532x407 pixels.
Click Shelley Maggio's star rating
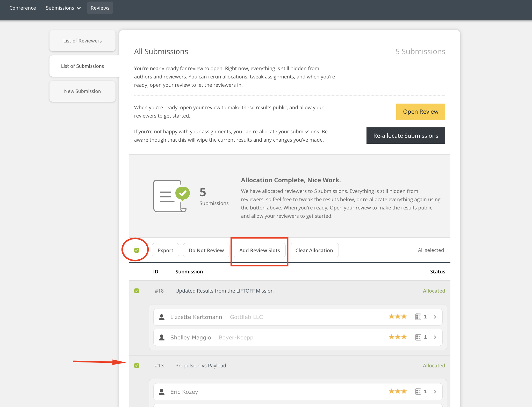tap(398, 337)
